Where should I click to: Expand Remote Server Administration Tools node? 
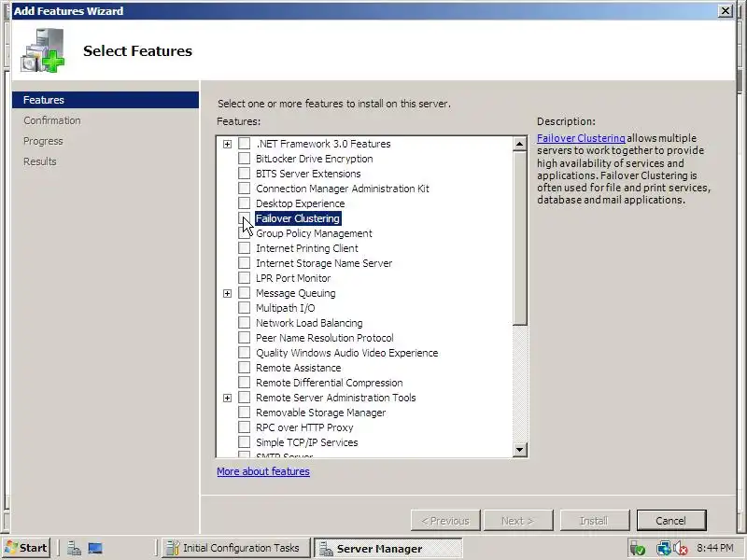click(227, 398)
